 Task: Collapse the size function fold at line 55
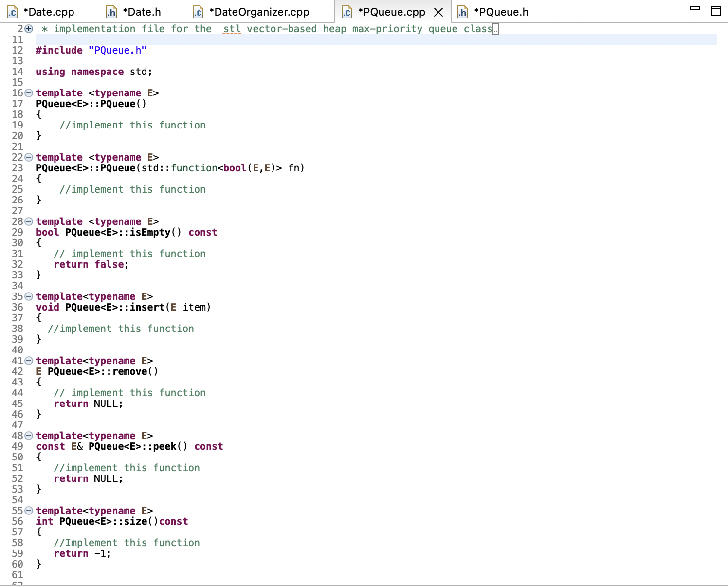[x=29, y=511]
